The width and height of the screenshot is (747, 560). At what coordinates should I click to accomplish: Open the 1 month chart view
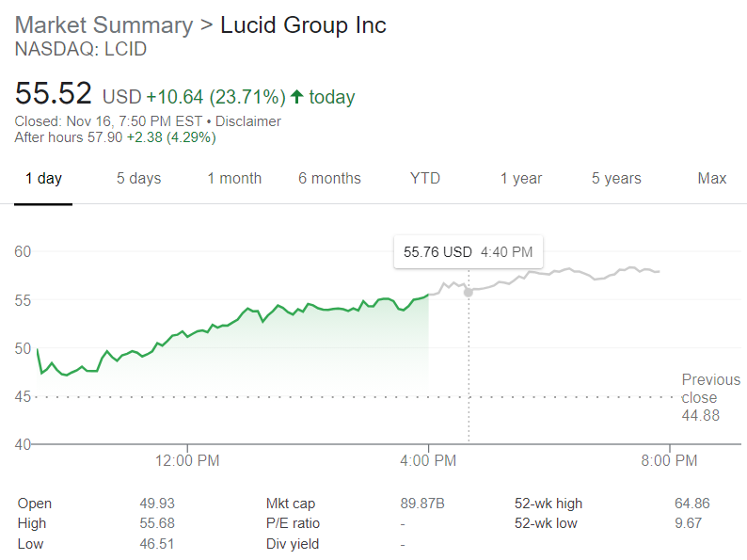pyautogui.click(x=234, y=178)
